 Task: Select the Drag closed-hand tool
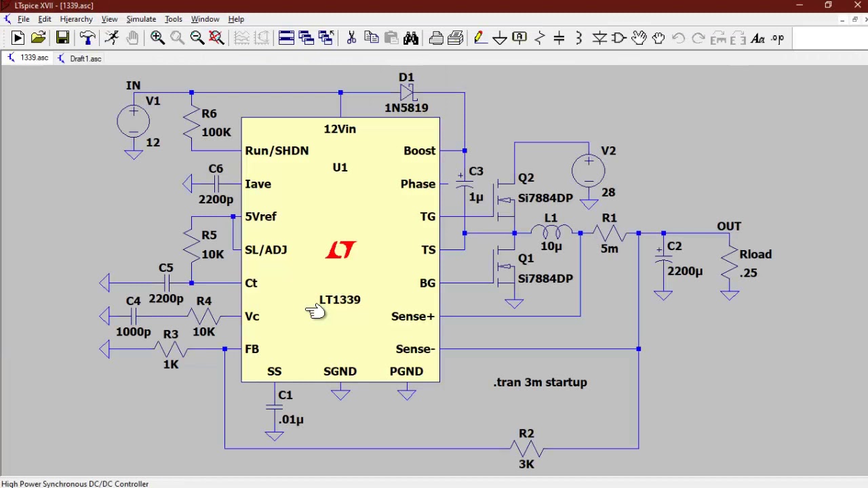658,39
